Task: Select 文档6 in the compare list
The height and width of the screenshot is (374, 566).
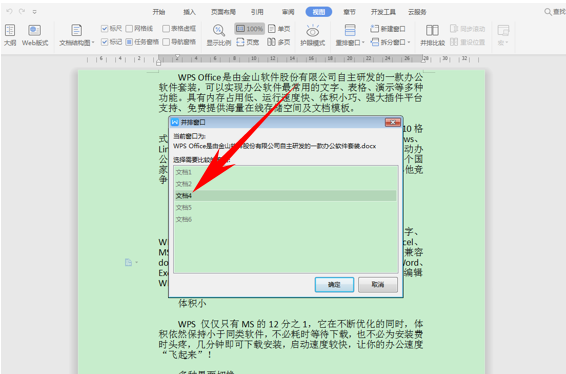Action: click(285, 219)
